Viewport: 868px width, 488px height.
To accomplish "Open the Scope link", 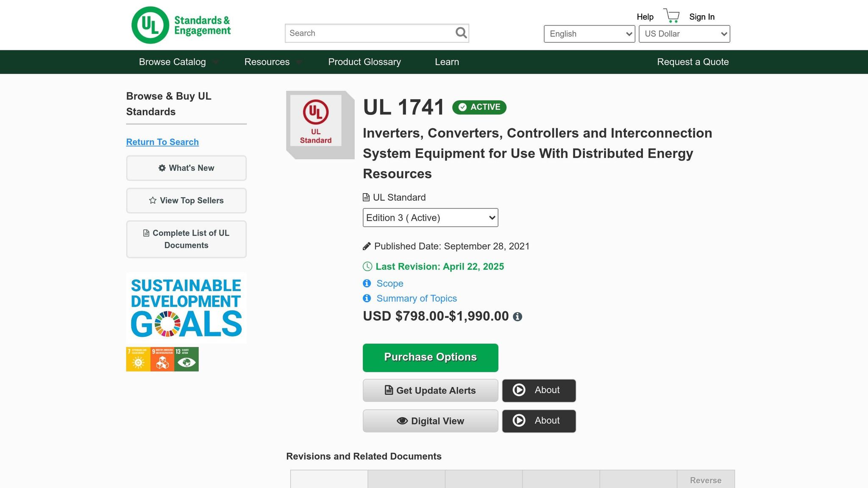I will click(390, 283).
